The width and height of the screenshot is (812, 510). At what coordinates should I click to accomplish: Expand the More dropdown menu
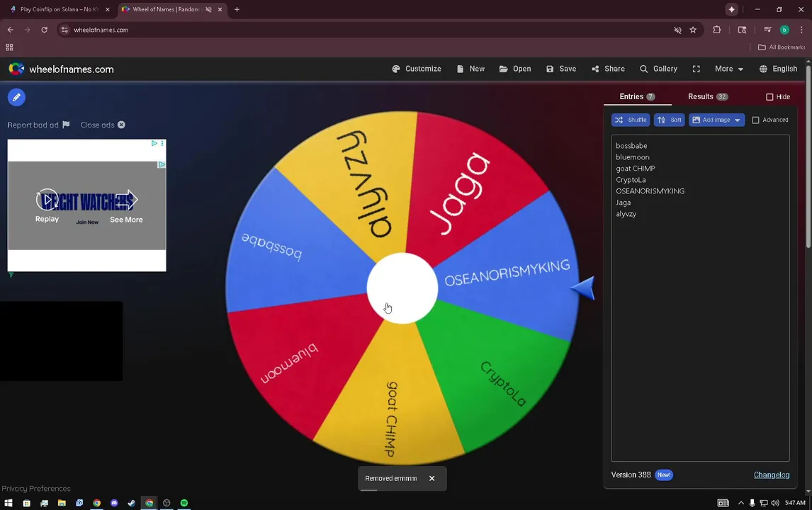click(x=729, y=69)
